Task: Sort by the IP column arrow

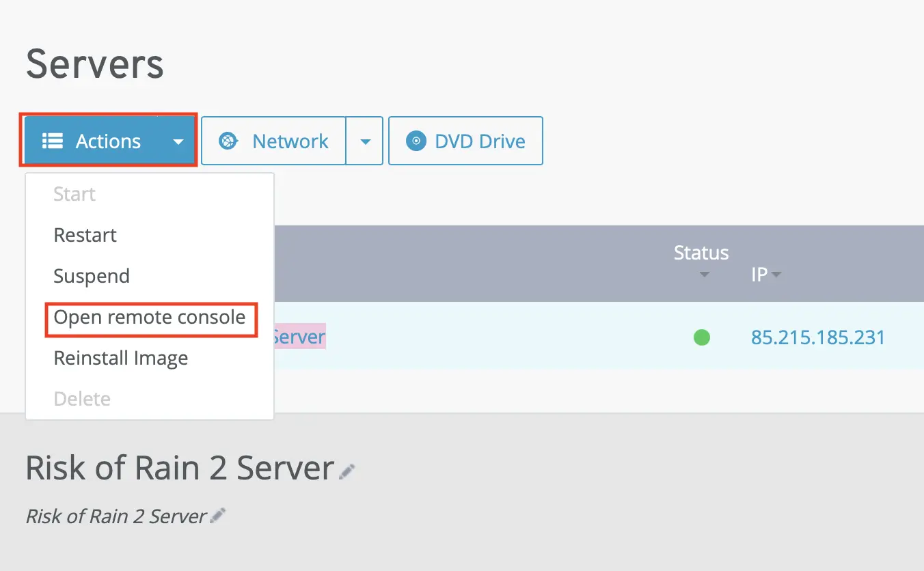Action: point(776,275)
